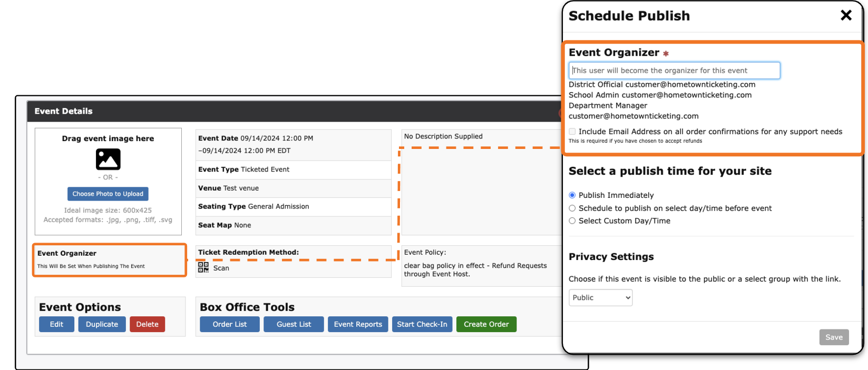This screenshot has width=868, height=370.
Task: Click Choose Photo to Upload button
Action: click(108, 194)
